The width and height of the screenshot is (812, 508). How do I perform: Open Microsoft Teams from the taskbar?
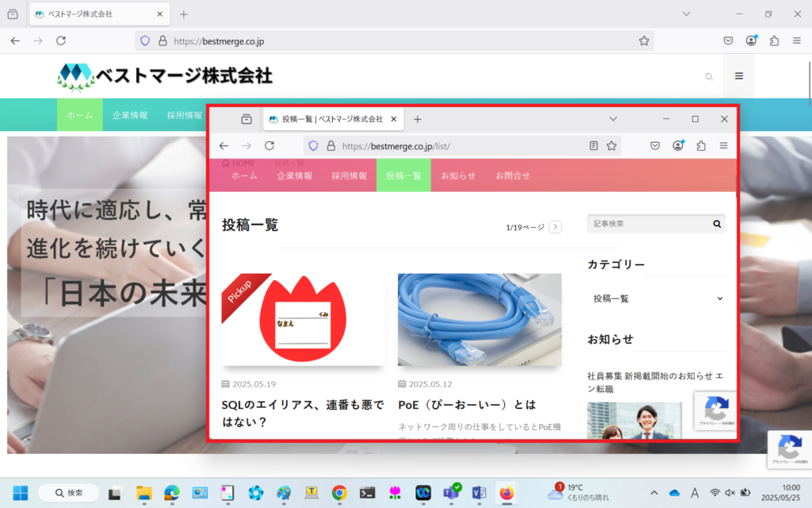[451, 492]
